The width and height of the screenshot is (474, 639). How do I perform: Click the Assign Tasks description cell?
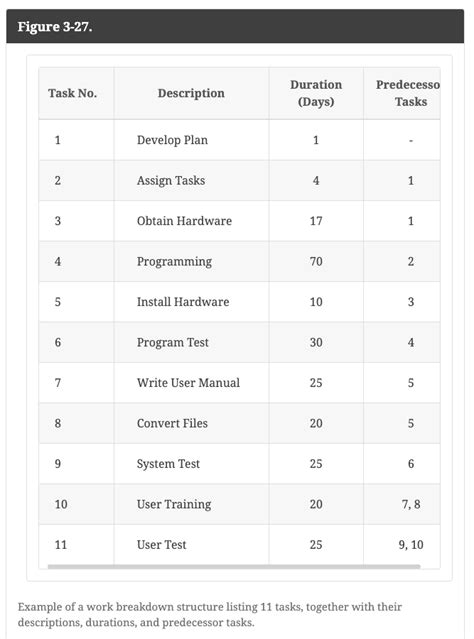(191, 180)
